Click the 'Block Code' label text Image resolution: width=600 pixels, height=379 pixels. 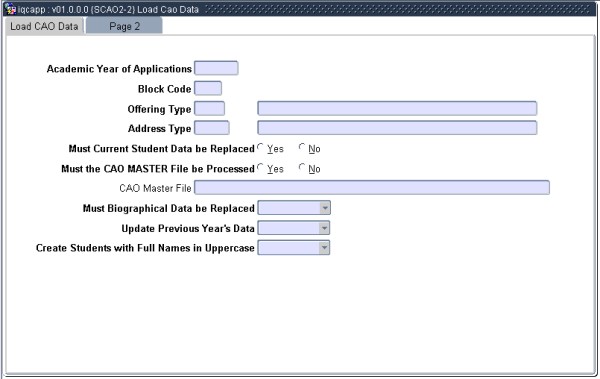coord(165,89)
